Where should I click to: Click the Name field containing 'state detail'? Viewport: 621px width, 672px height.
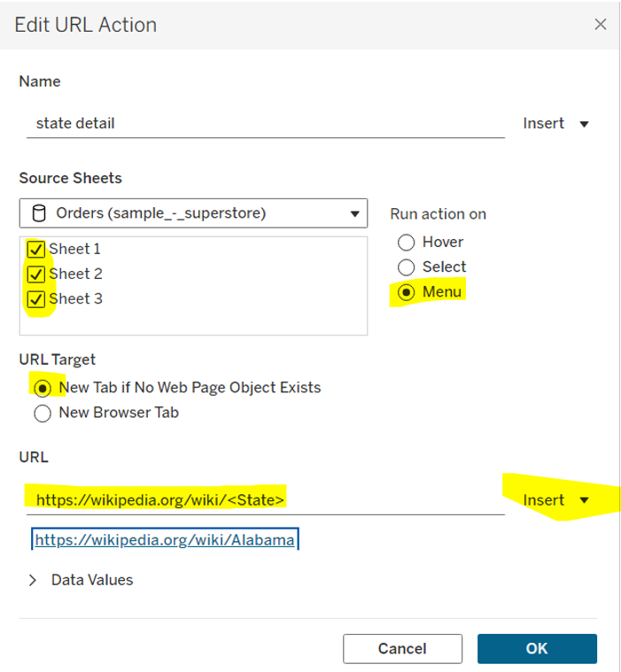(264, 123)
